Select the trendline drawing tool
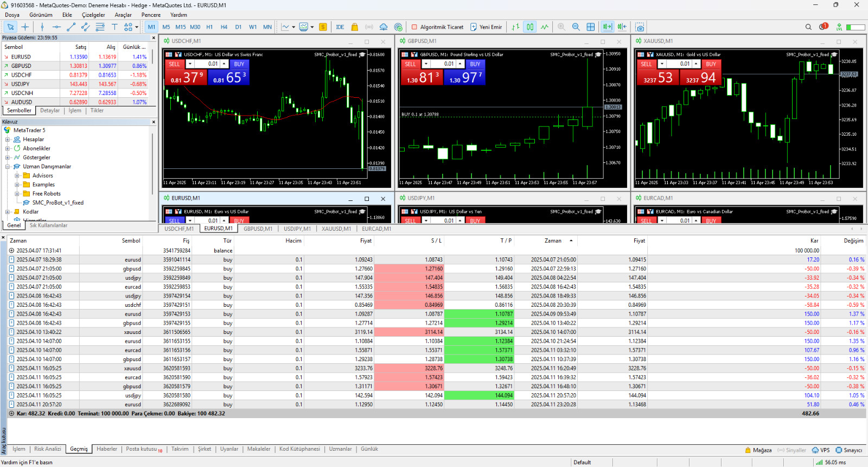Screen dimensions: 868x467 pyautogui.click(x=71, y=27)
